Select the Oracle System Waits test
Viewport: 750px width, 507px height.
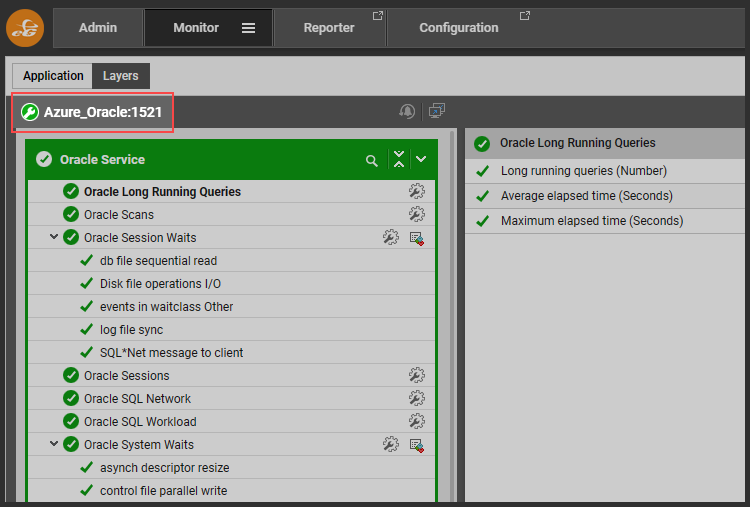tap(139, 445)
